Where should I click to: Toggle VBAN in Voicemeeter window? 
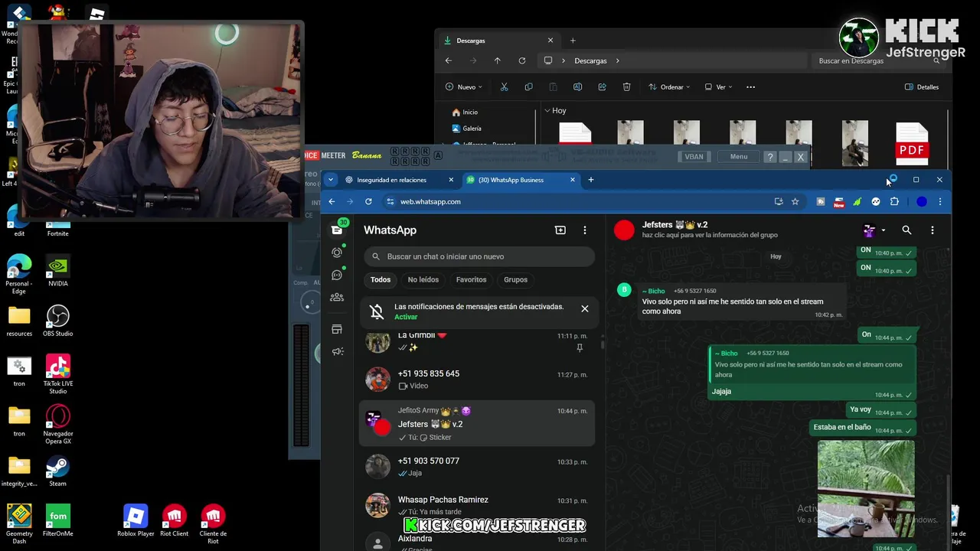694,157
